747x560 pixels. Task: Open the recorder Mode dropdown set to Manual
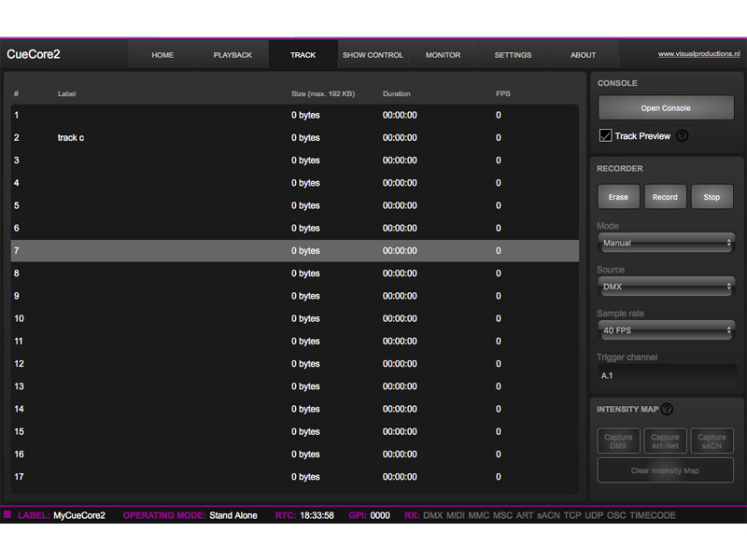pyautogui.click(x=665, y=243)
